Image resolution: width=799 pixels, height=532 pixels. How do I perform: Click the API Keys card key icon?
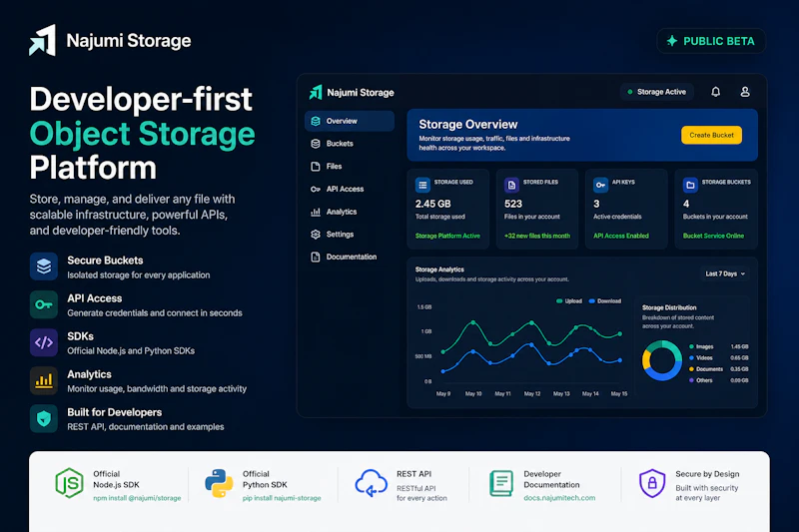pos(601,185)
